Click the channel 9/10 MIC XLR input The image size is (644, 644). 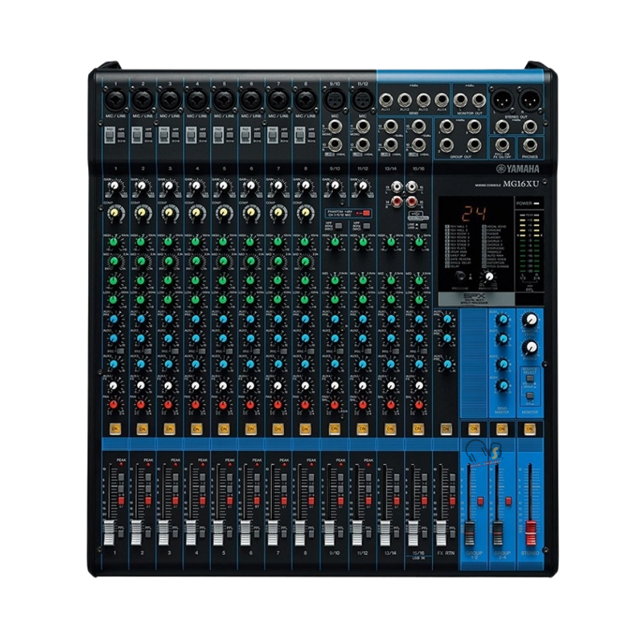334,99
